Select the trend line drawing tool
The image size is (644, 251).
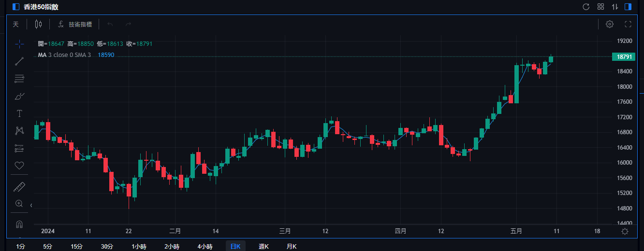pos(19,61)
